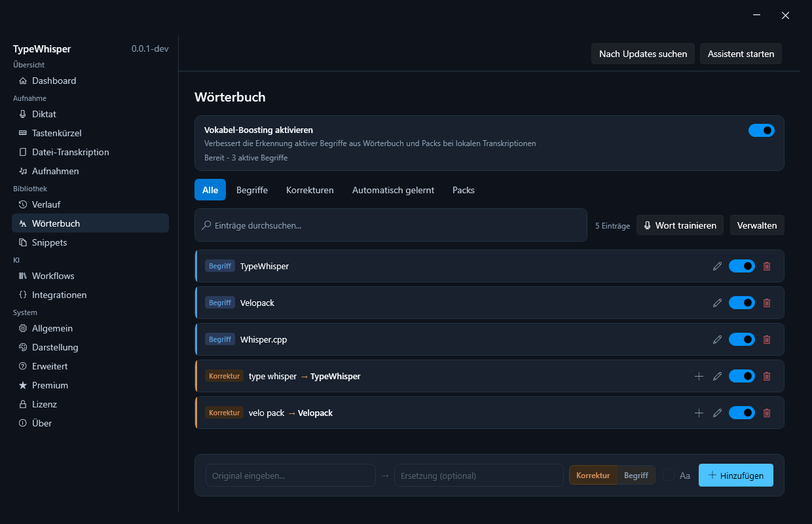This screenshot has height=524, width=812.
Task: Open Premium page
Action: [90, 385]
